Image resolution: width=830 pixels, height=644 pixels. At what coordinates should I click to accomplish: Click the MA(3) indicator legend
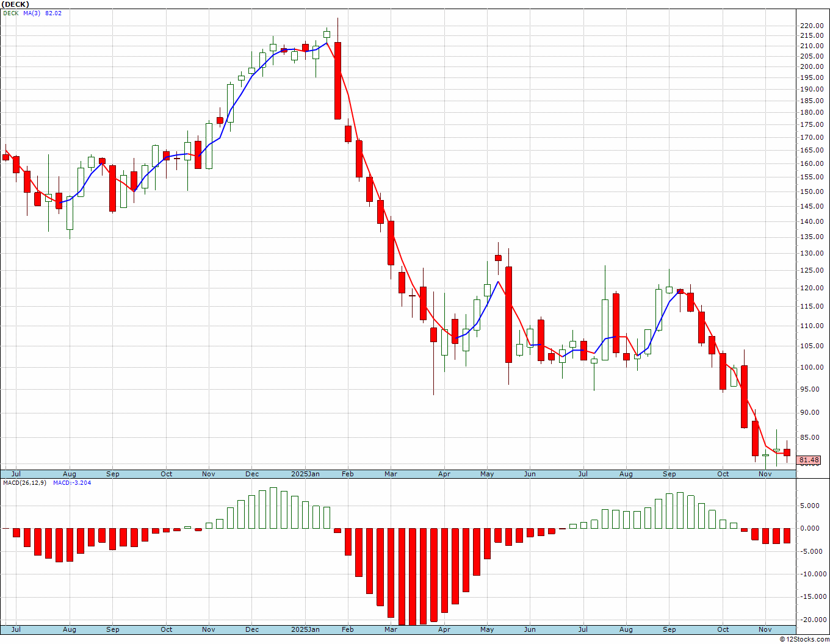(32, 13)
